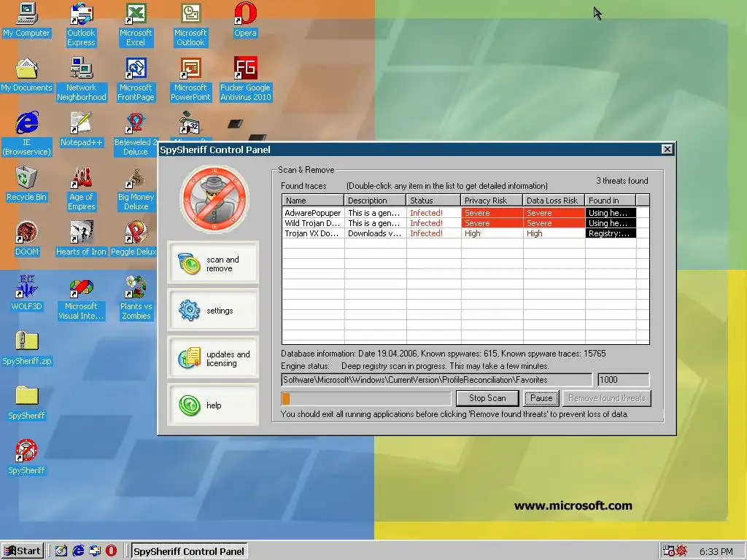Click Internet Explorer quick launch icon
Viewport: 747px width, 560px height.
(78, 551)
